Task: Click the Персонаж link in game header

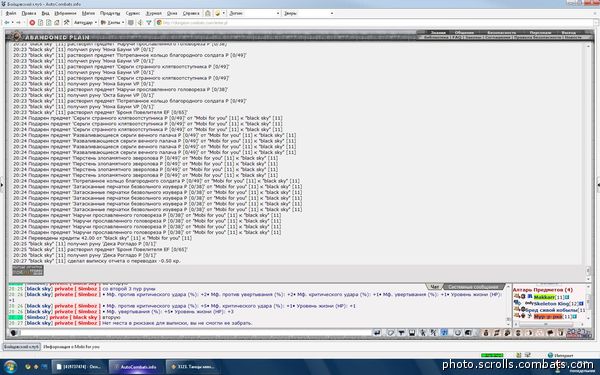Action: click(540, 33)
